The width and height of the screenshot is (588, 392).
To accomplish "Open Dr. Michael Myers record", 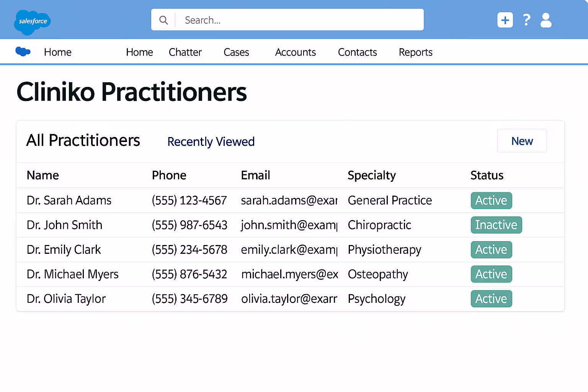I will pyautogui.click(x=72, y=274).
